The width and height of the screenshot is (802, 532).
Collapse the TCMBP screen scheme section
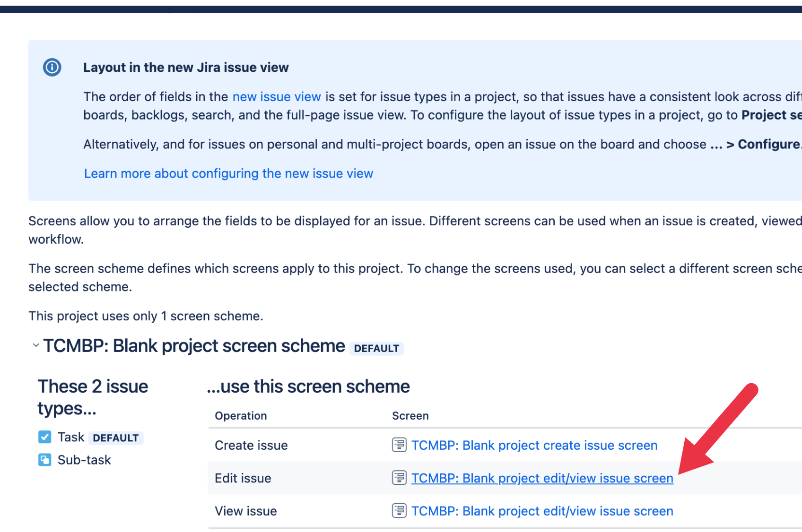coord(35,345)
